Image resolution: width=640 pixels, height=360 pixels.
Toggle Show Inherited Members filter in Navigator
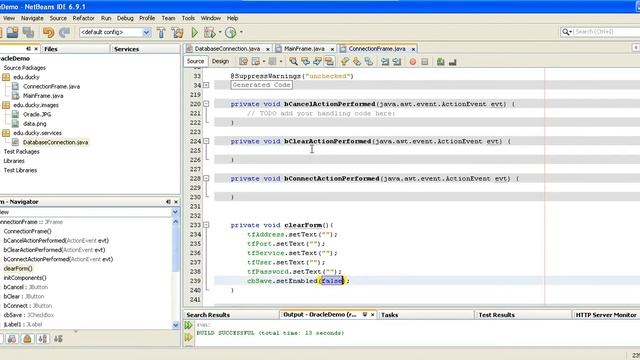click(12, 339)
